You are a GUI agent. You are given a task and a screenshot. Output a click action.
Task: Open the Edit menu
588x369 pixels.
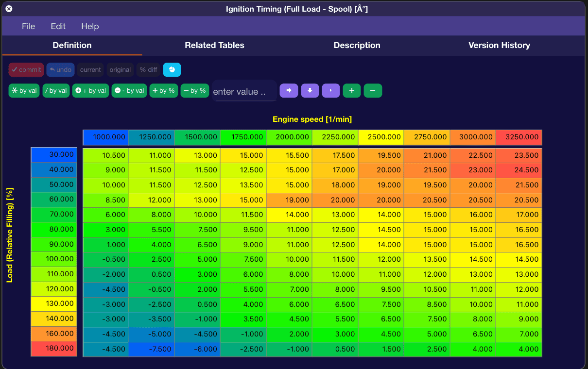(58, 26)
